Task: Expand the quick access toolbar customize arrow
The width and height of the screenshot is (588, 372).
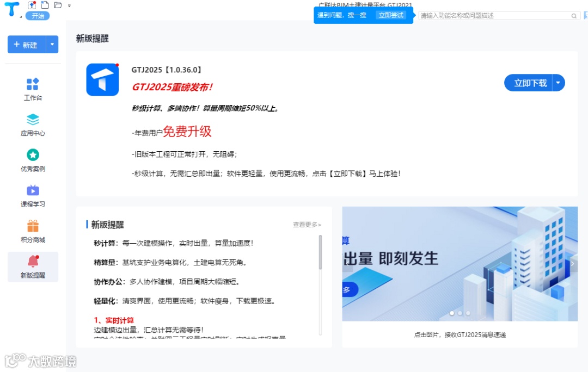Action: (x=69, y=5)
